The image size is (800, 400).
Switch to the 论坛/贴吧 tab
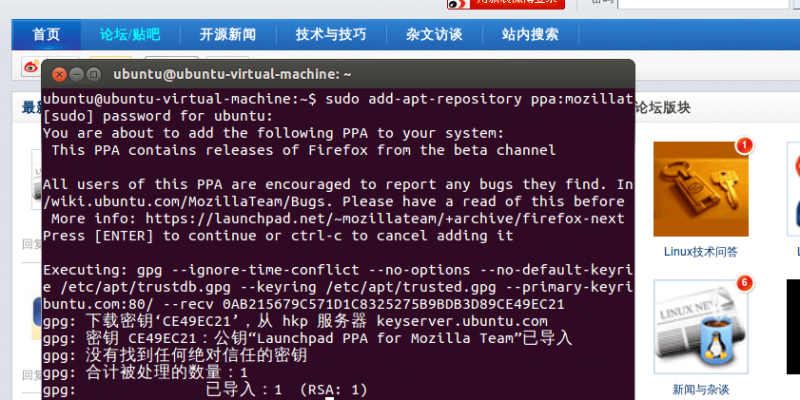pos(130,35)
